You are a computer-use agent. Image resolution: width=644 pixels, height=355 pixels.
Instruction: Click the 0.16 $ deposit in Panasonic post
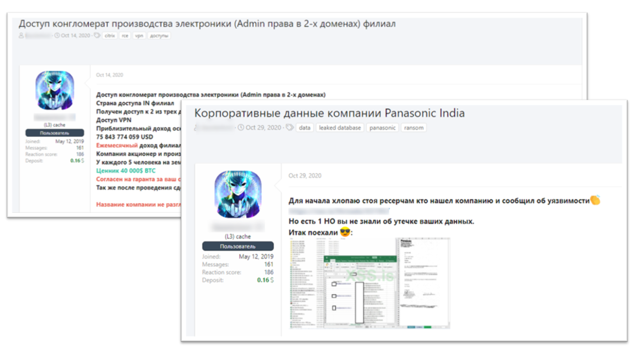point(265,280)
